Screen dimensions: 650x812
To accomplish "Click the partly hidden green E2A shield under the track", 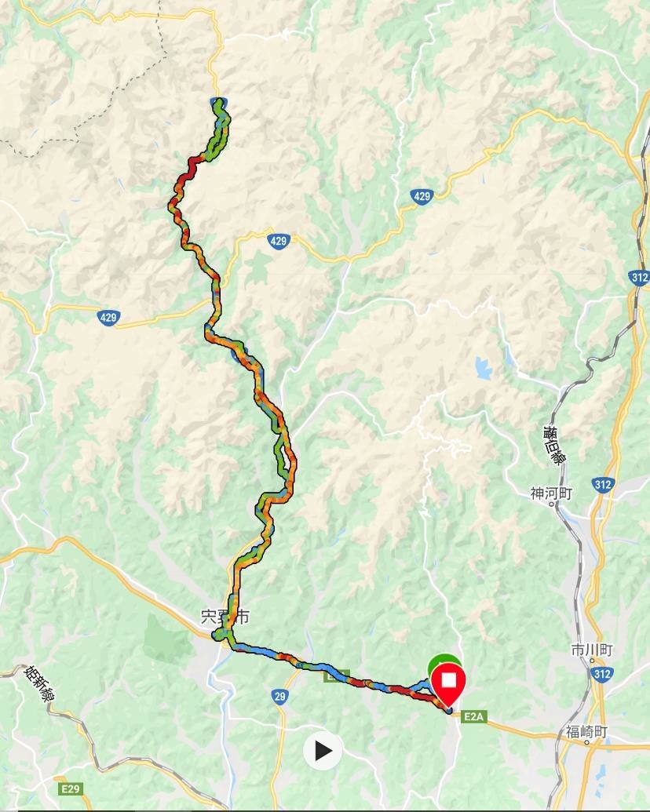I will (x=337, y=675).
